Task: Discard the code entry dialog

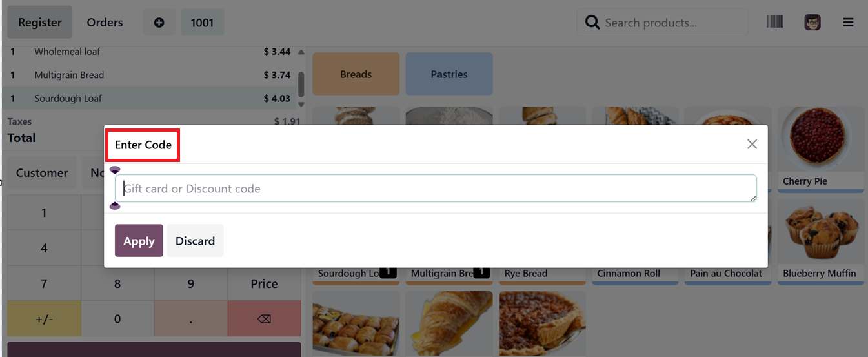Action: click(x=195, y=241)
